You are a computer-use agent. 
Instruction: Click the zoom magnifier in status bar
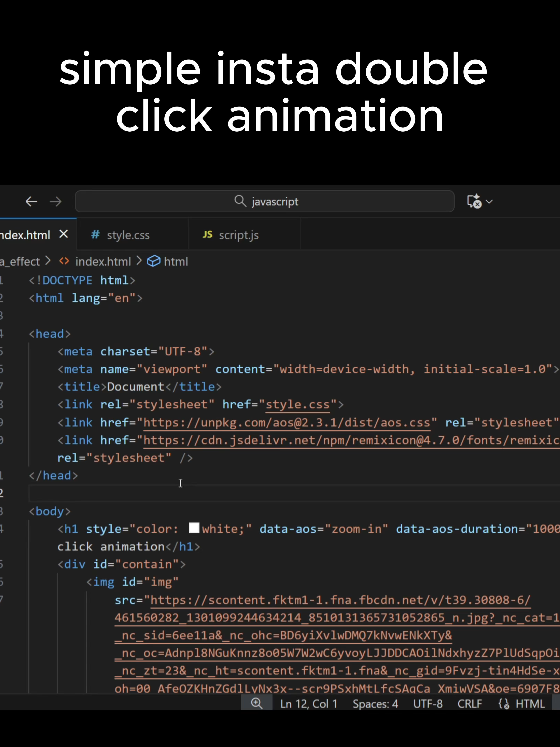click(256, 703)
